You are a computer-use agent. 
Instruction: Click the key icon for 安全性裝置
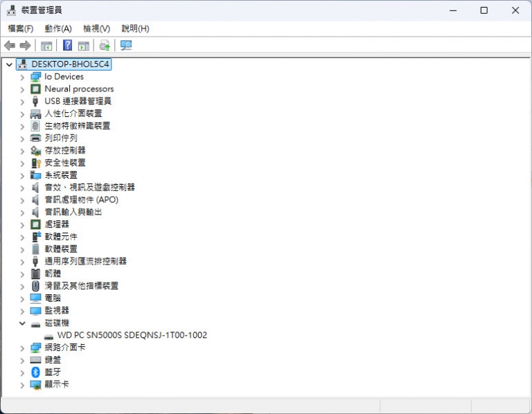(36, 163)
